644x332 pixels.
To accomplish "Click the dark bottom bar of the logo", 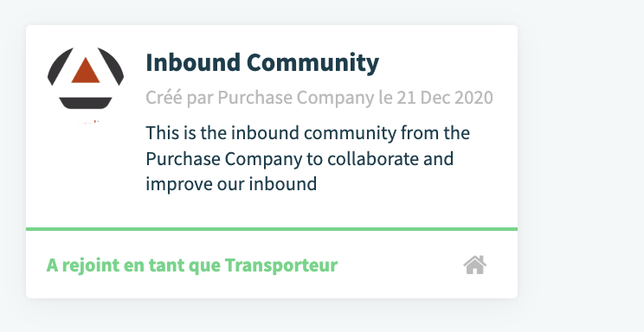I will point(86,103).
